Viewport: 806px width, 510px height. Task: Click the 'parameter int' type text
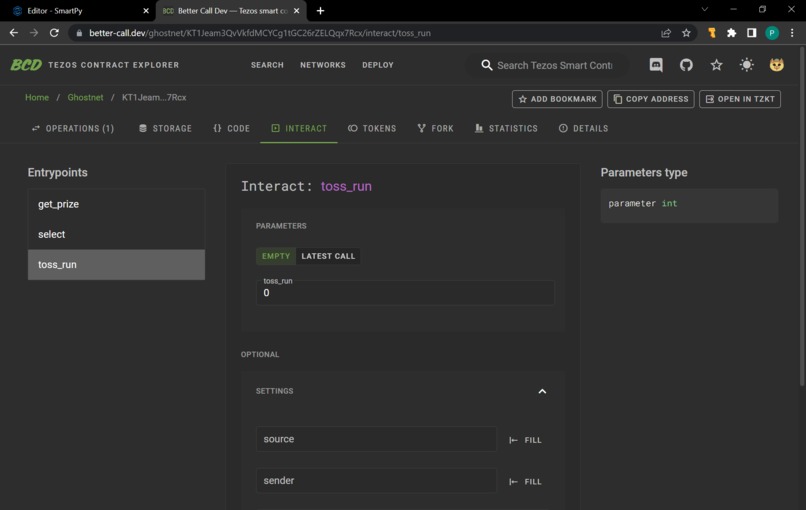[x=643, y=204]
